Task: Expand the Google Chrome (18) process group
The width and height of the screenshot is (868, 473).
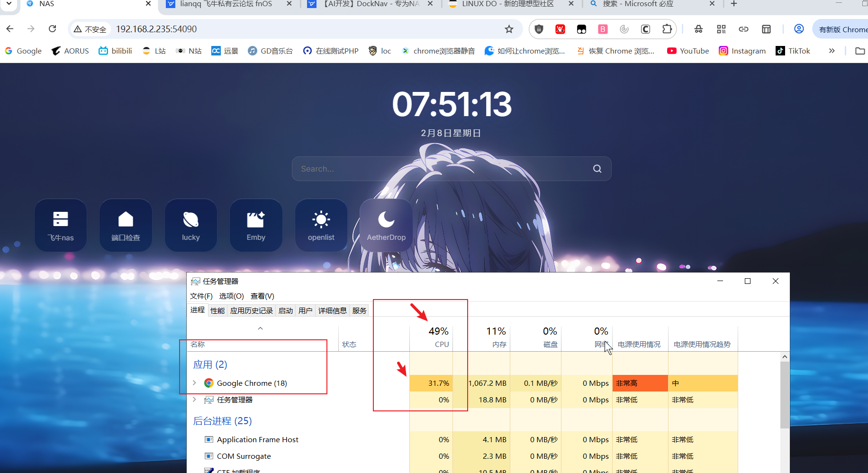Action: coord(194,383)
